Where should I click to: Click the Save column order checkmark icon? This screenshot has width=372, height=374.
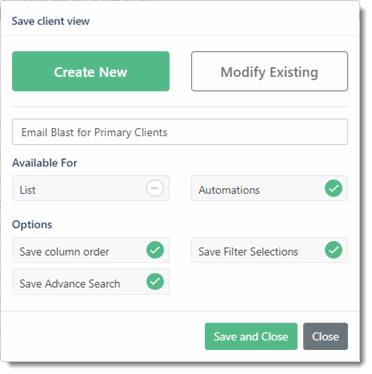click(155, 250)
